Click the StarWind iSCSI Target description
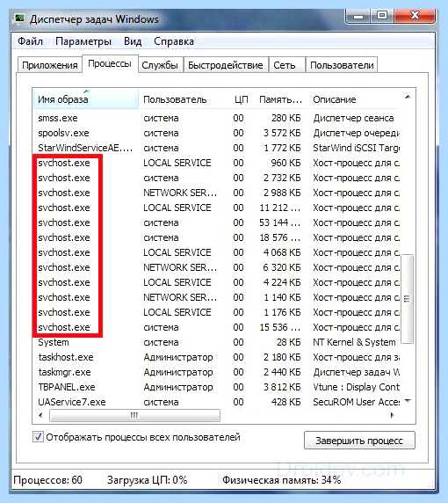 click(x=356, y=148)
